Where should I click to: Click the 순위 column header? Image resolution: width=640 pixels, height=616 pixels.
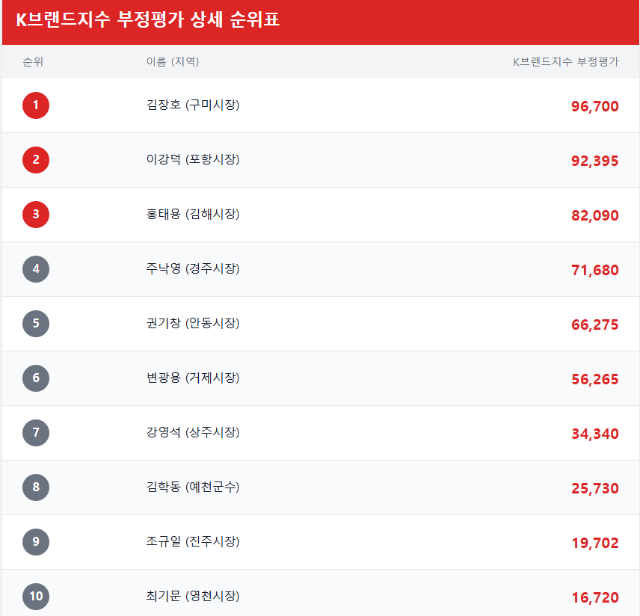coord(33,62)
